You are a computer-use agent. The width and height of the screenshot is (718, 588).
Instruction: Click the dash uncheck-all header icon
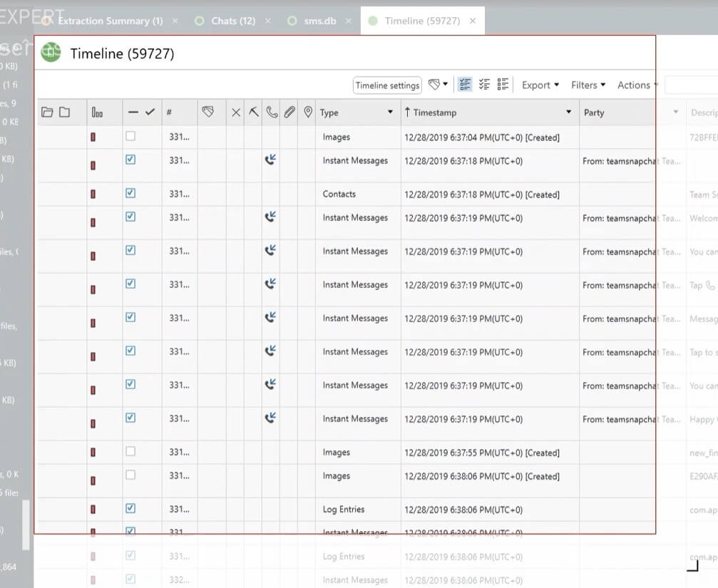pyautogui.click(x=133, y=112)
